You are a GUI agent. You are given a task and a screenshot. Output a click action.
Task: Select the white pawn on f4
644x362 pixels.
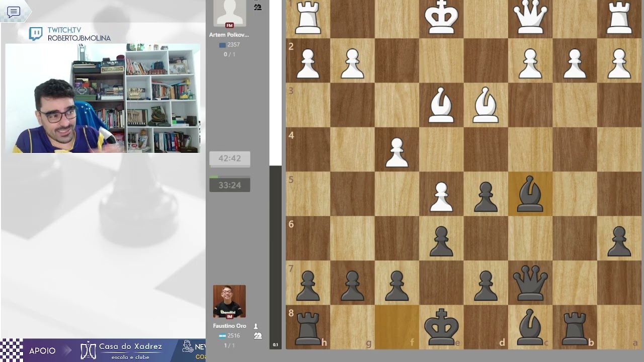397,152
